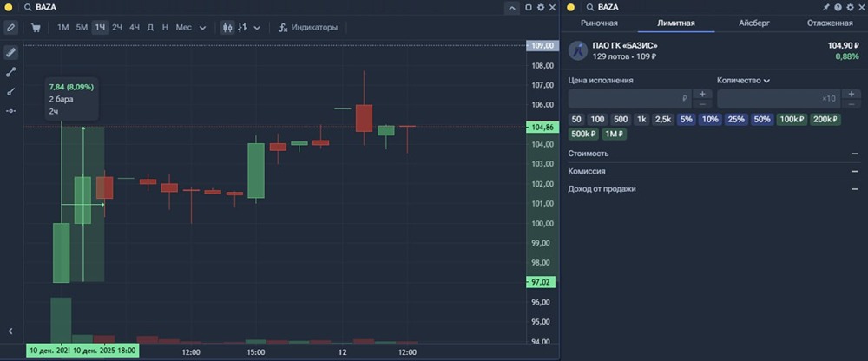Pin the order widget
This screenshot has height=361, width=868.
pos(826,7)
